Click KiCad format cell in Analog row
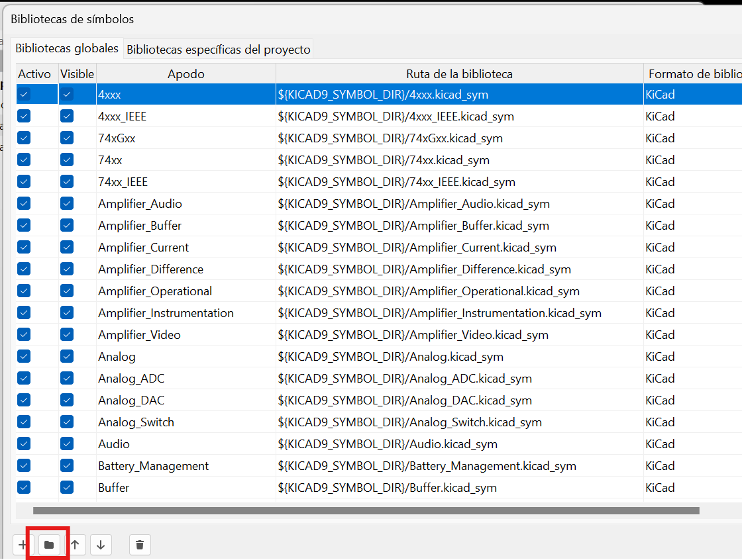The width and height of the screenshot is (742, 560). point(693,357)
